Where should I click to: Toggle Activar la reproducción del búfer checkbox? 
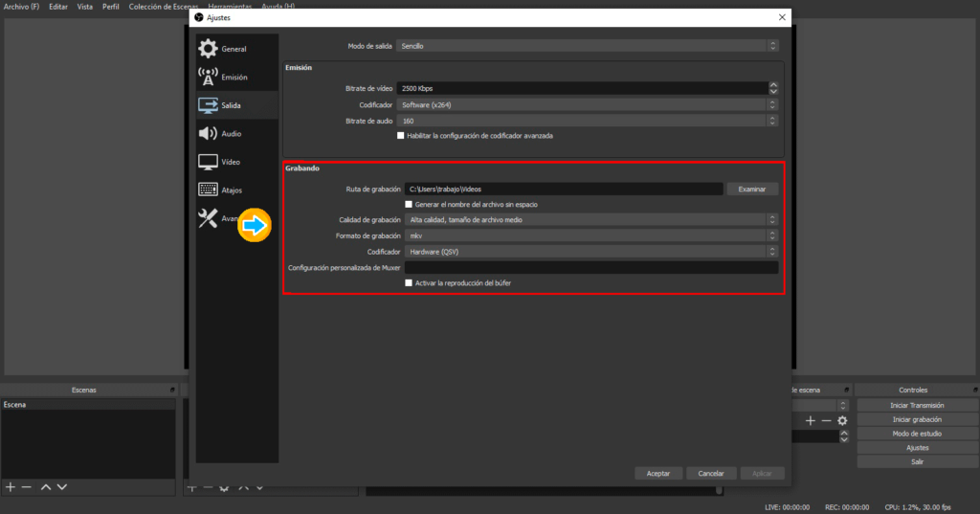click(409, 283)
